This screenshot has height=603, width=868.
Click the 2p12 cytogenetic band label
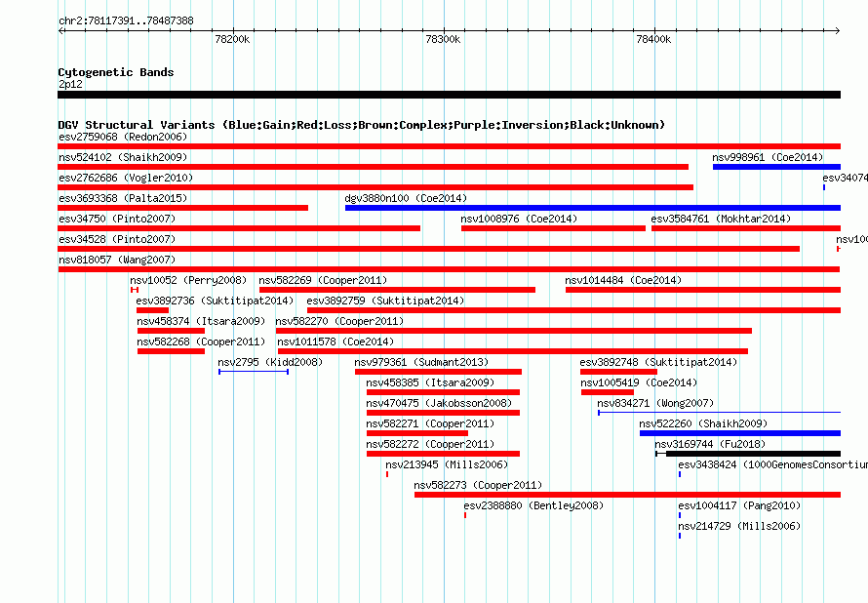coord(70,84)
